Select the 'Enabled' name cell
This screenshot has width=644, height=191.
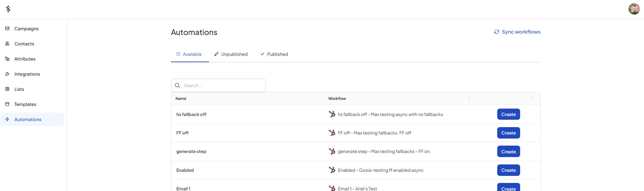pos(185,170)
